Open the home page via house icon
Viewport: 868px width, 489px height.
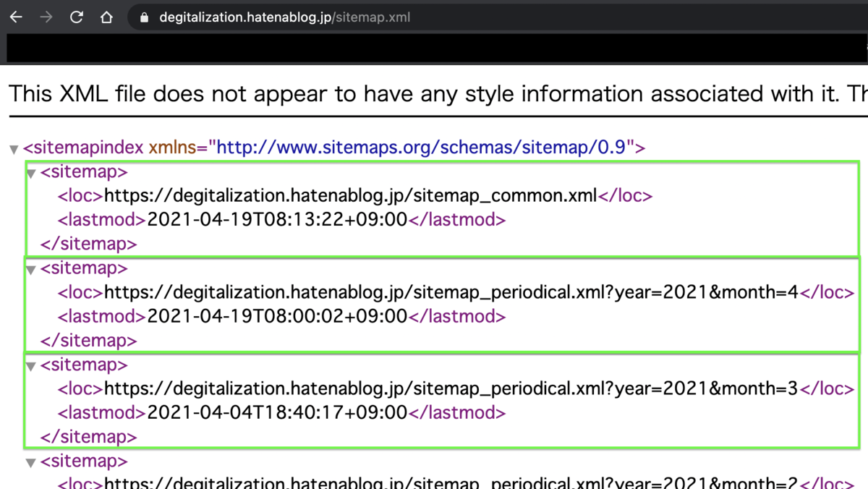coord(106,17)
